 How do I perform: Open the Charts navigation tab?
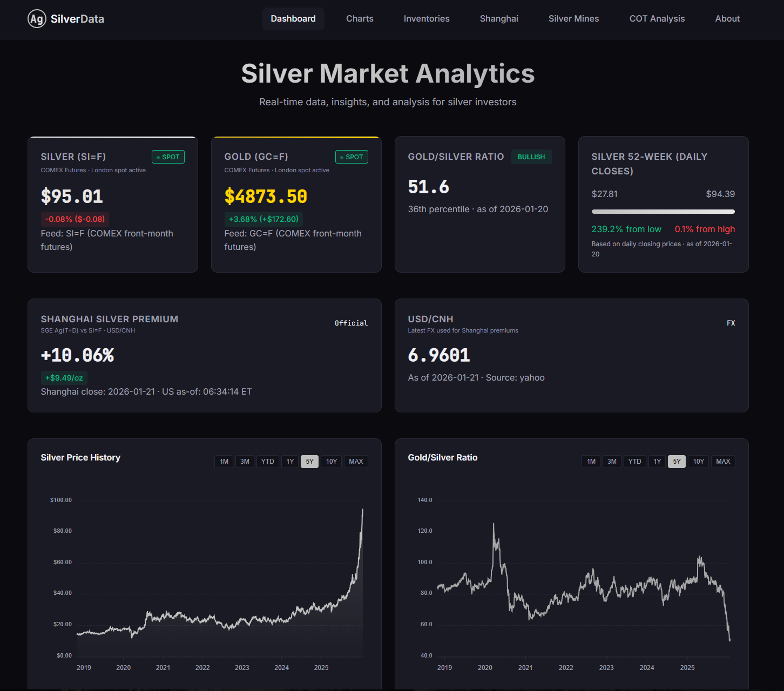(360, 19)
